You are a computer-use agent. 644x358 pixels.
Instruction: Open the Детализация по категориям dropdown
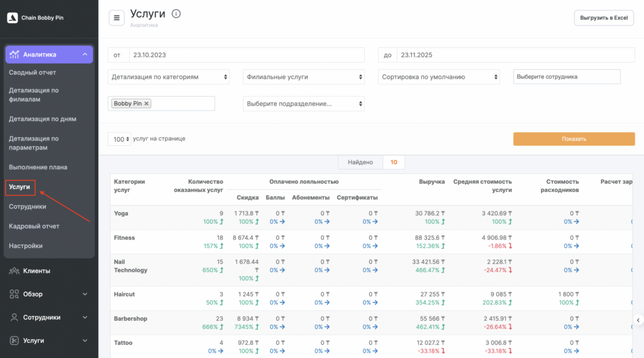pos(169,77)
